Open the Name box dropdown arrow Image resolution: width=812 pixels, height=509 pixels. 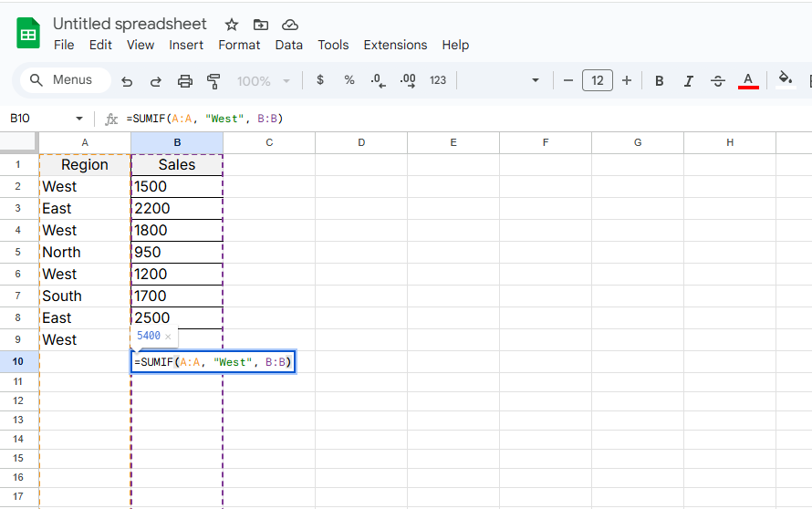click(79, 119)
